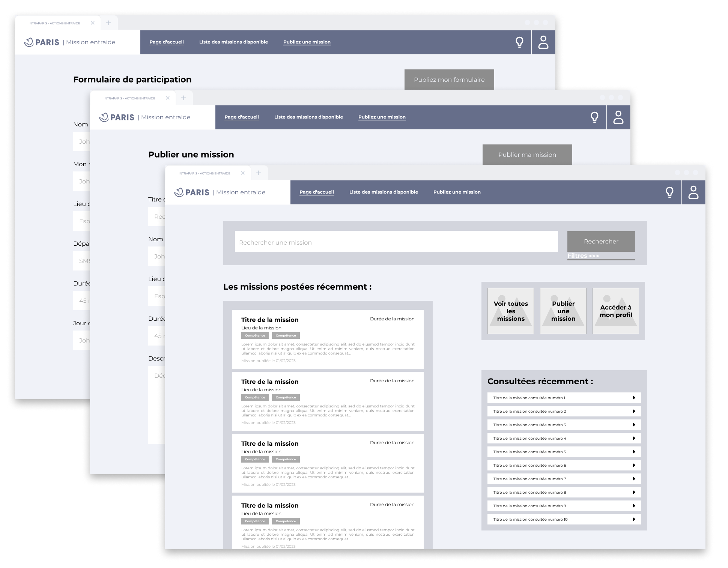Image resolution: width=728 pixels, height=568 pixels.
Task: Click the user profile icon in back window
Action: (543, 42)
